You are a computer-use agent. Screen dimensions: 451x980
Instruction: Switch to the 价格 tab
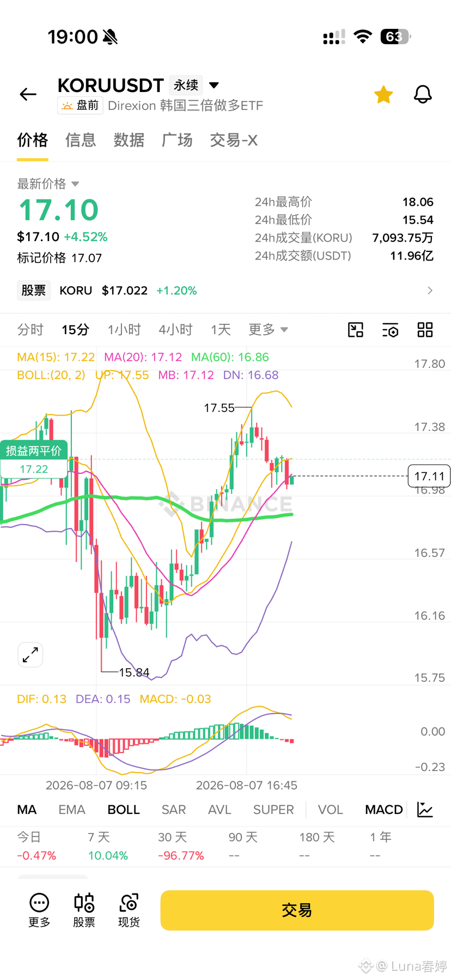[x=33, y=140]
